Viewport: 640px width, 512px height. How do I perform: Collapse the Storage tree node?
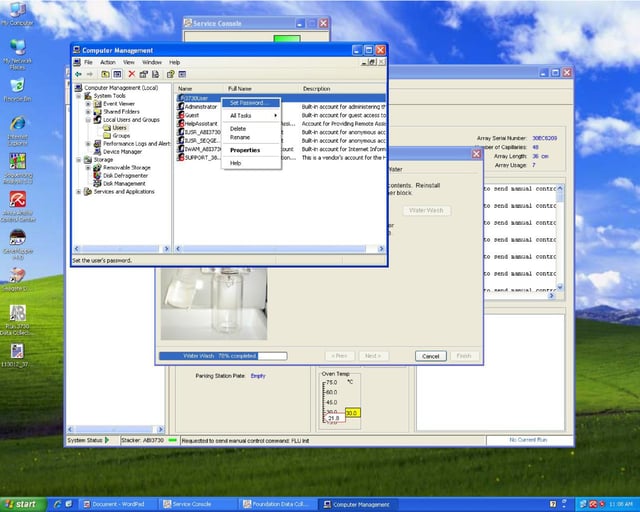point(79,160)
